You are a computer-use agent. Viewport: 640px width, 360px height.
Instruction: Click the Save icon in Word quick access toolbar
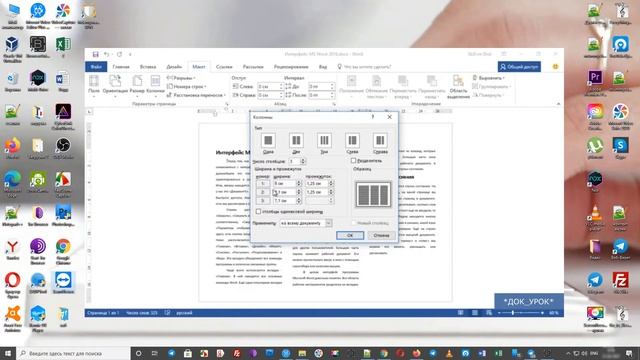[x=96, y=54]
